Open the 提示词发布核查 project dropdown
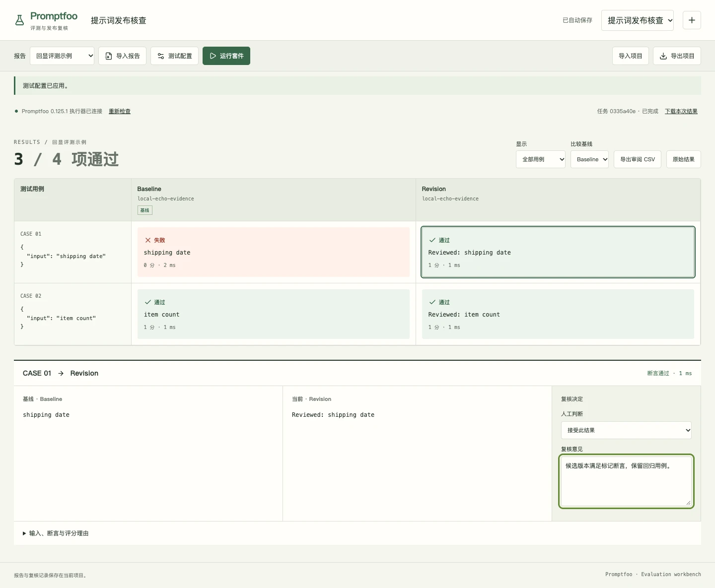The width and height of the screenshot is (715, 588). pos(638,20)
